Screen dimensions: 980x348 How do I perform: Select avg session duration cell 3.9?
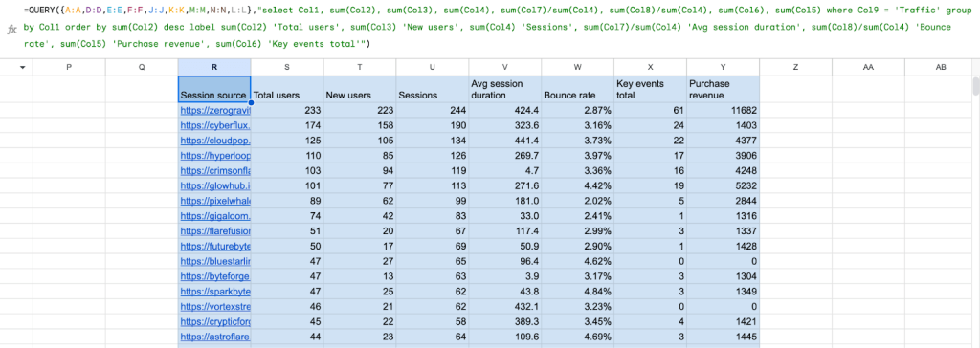(505, 276)
